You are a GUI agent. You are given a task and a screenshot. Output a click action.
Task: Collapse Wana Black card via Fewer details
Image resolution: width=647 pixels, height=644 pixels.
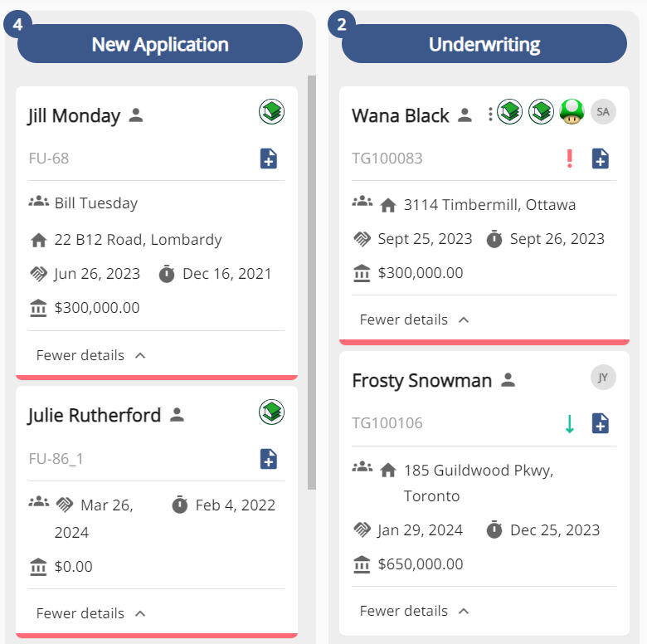coord(414,320)
